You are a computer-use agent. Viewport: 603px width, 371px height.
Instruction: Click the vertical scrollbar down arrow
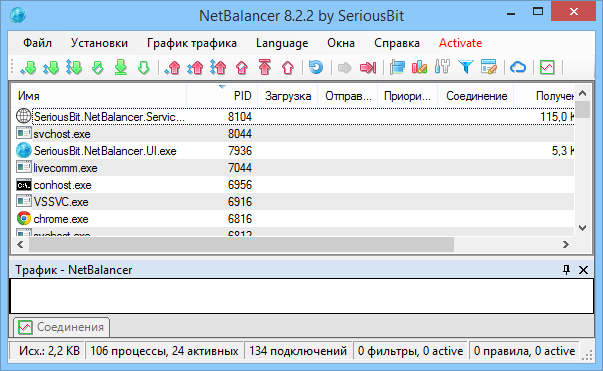pyautogui.click(x=583, y=228)
